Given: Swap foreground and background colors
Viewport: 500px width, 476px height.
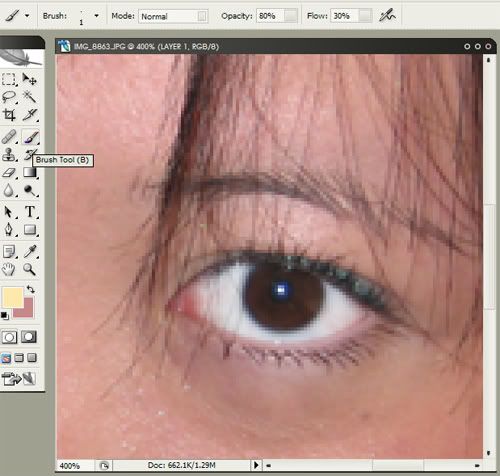Looking at the screenshot, I should 30,289.
